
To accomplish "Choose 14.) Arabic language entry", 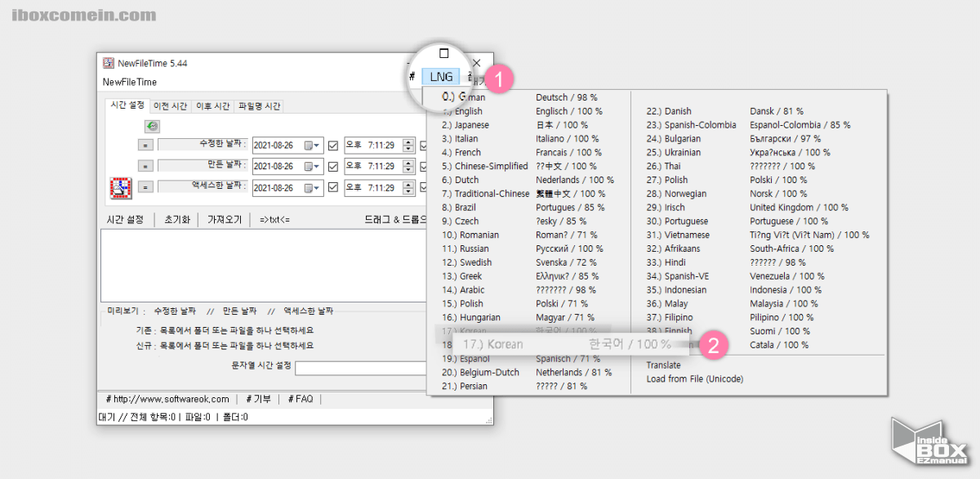I will coord(528,290).
